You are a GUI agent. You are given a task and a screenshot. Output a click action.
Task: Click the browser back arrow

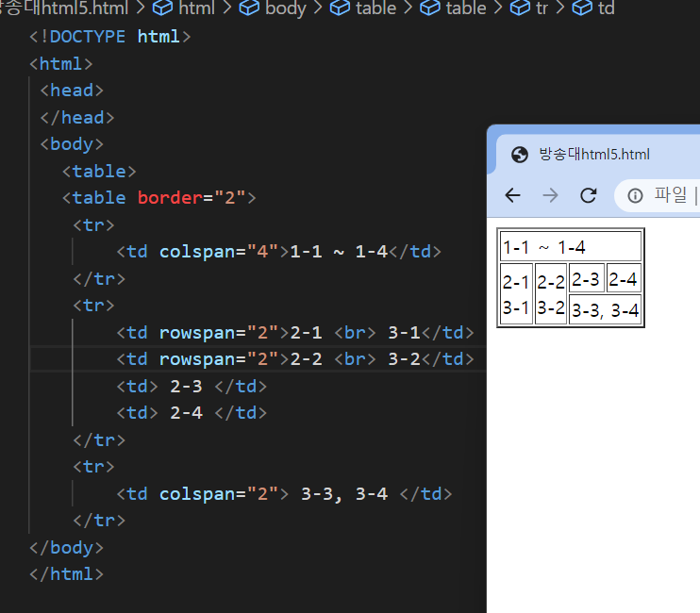(512, 195)
